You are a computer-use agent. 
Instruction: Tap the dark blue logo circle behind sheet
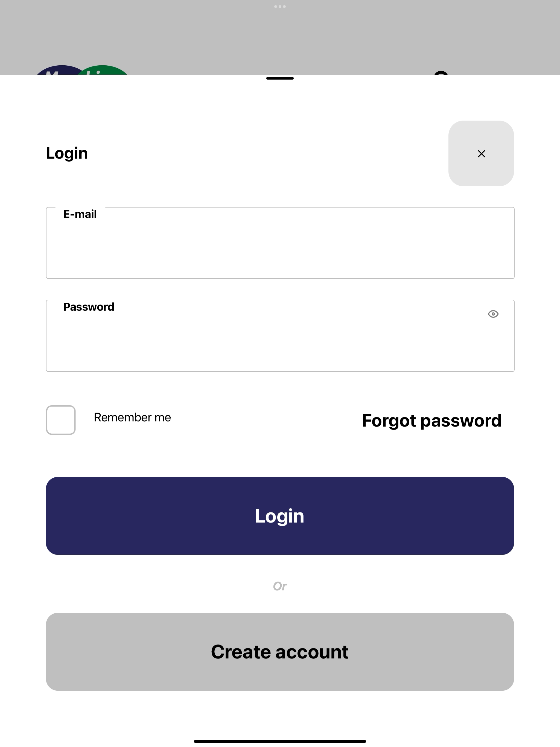(x=57, y=70)
